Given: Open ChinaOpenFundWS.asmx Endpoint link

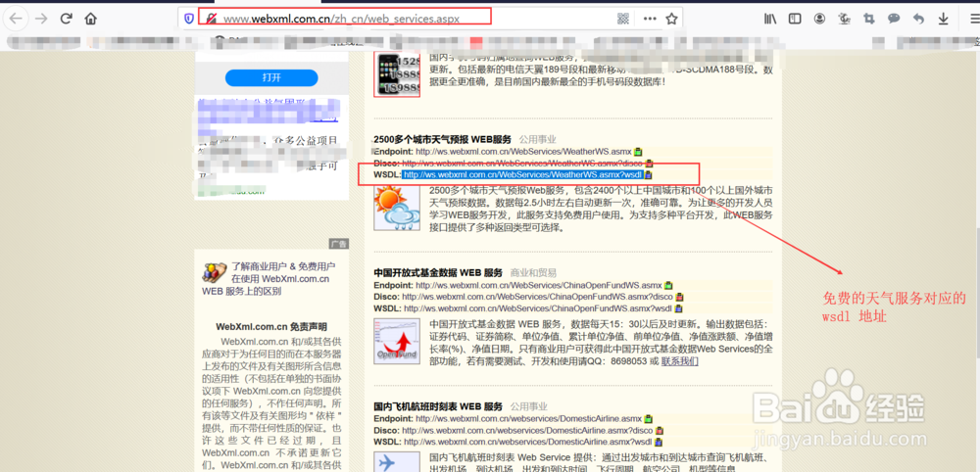Looking at the screenshot, I should coord(538,285).
